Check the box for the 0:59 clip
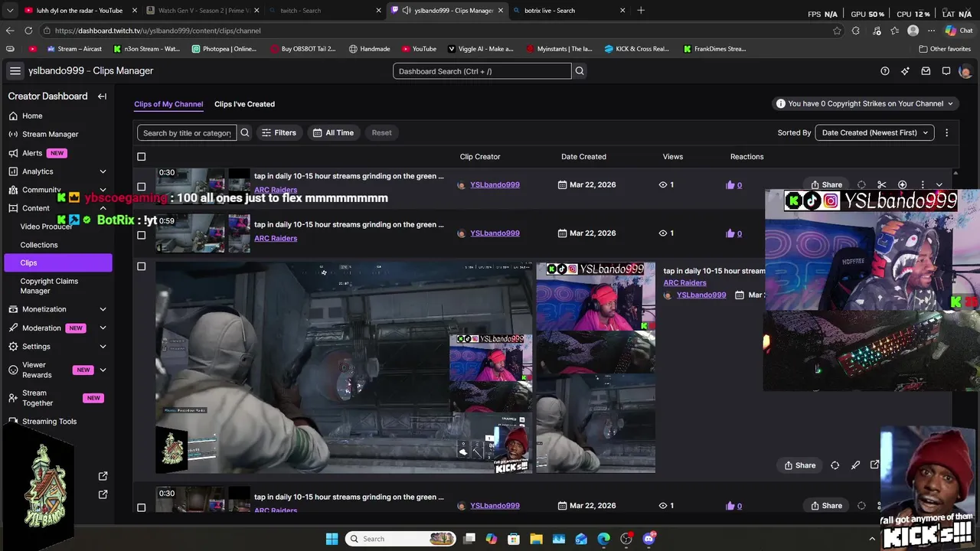Viewport: 980px width, 551px height. coord(141,235)
